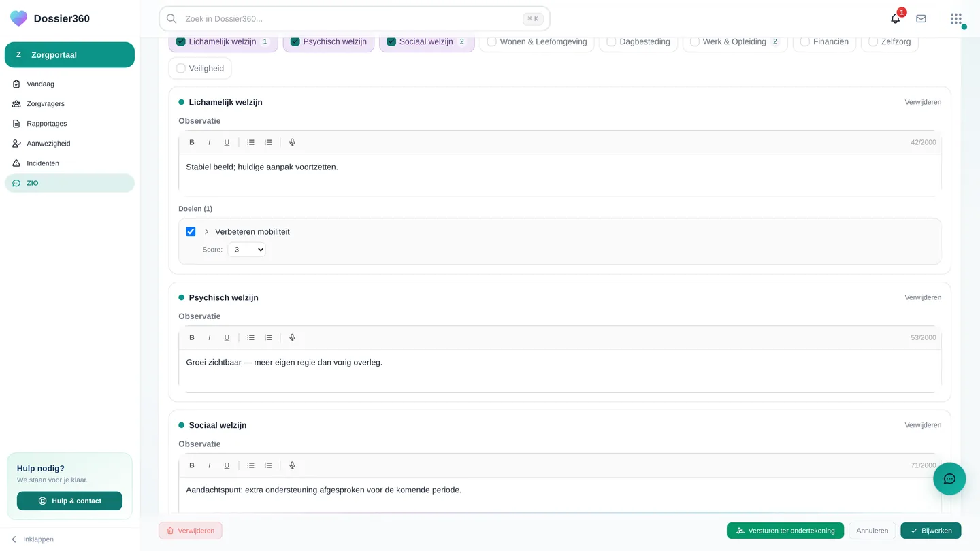This screenshot has width=980, height=551.
Task: Insert numbered list in Lichamelijk welzijn editor
Action: (268, 142)
